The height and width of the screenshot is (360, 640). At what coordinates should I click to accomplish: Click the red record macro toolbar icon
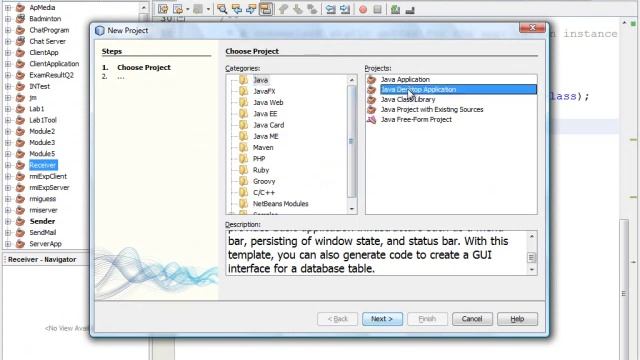click(x=363, y=9)
